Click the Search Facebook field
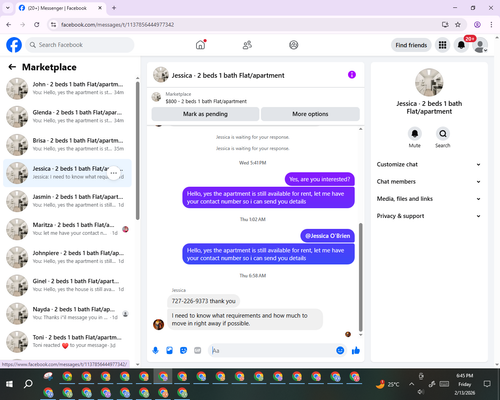Viewport: 500px width, 400px height. pos(80,45)
